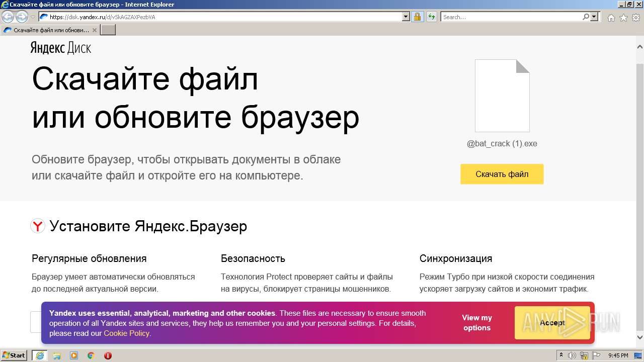This screenshot has width=644, height=362.
Task: Open the Windows Start button
Action: (14, 355)
